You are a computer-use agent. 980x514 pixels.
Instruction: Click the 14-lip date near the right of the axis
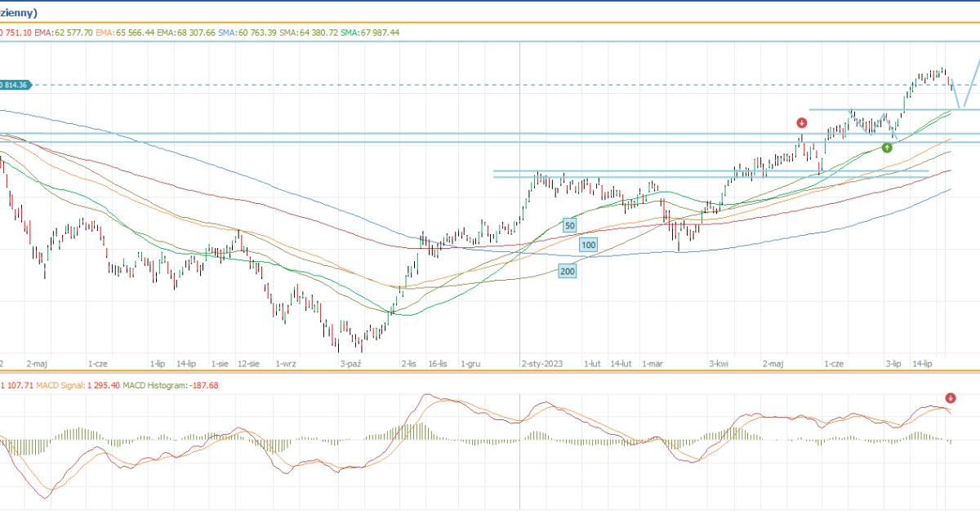[x=922, y=364]
